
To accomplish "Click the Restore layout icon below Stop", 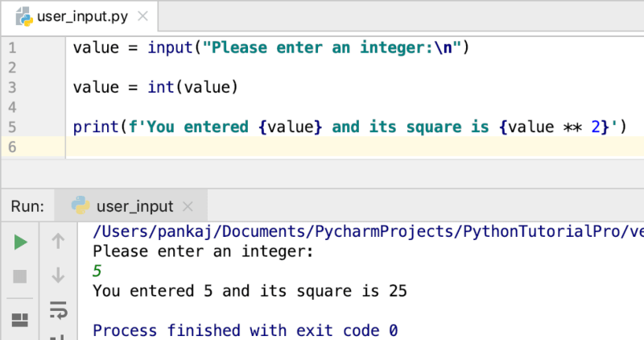I will coord(19,320).
